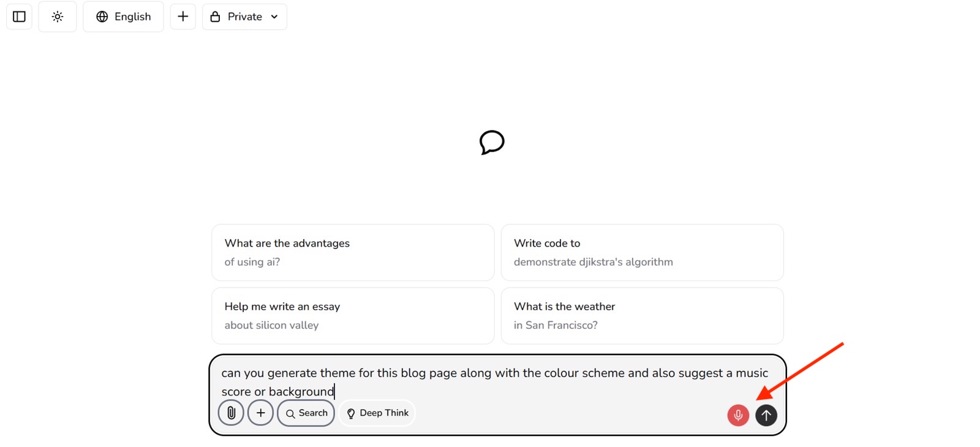Image resolution: width=980 pixels, height=447 pixels.
Task: Select "What are the advantages" suggestion
Action: point(353,253)
